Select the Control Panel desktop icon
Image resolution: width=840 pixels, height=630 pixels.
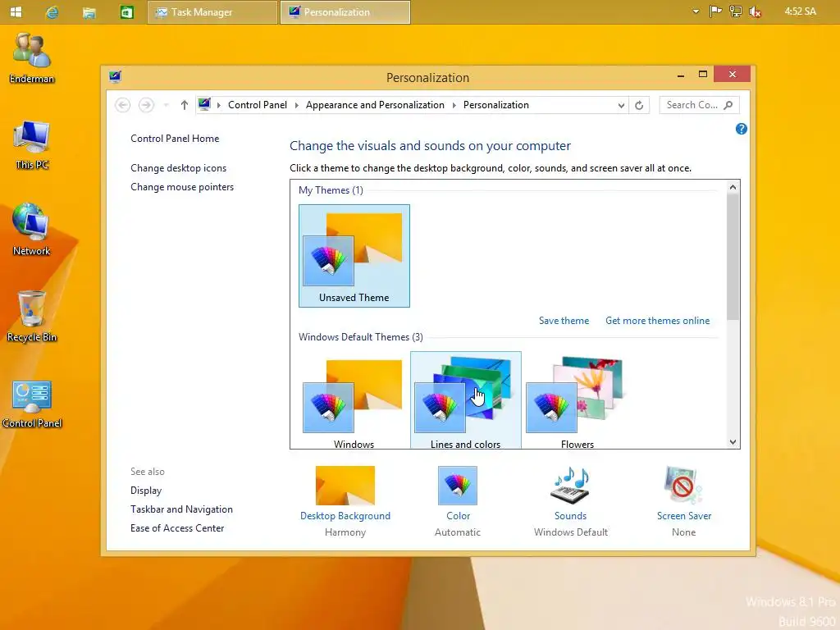(x=32, y=404)
